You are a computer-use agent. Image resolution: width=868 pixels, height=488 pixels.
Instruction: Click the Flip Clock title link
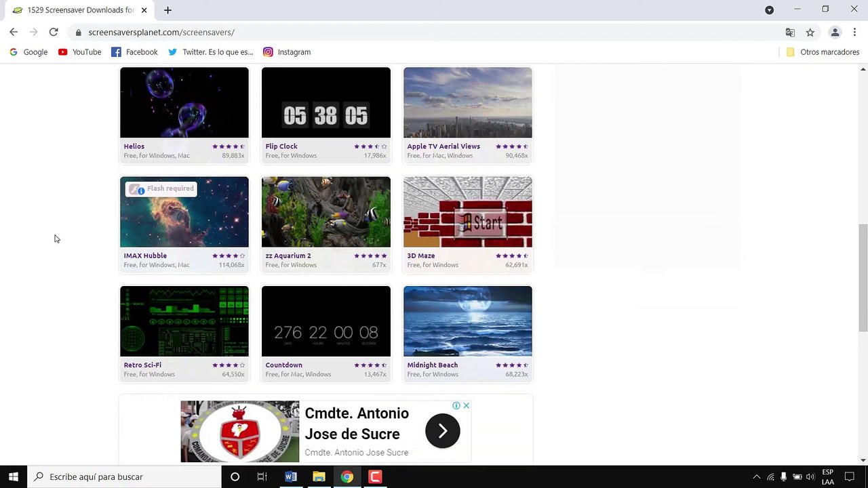[x=281, y=146]
